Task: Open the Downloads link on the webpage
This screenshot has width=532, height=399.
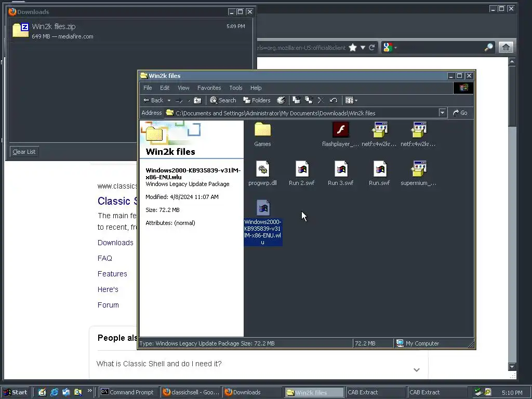Action: (115, 243)
